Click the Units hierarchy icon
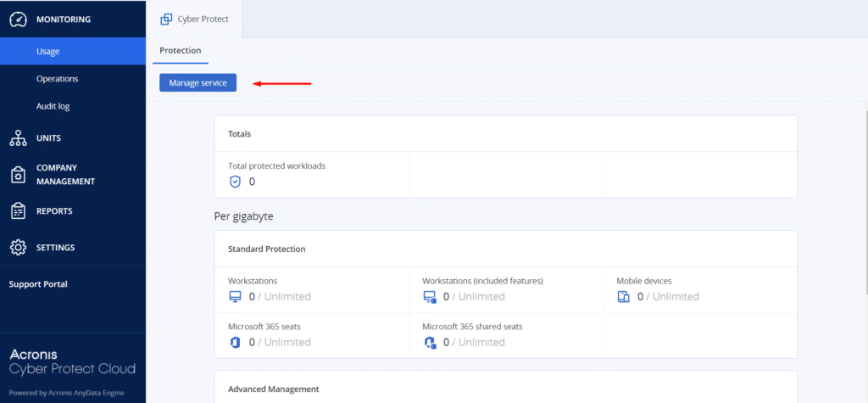Viewport: 868px width, 403px height. click(x=19, y=138)
